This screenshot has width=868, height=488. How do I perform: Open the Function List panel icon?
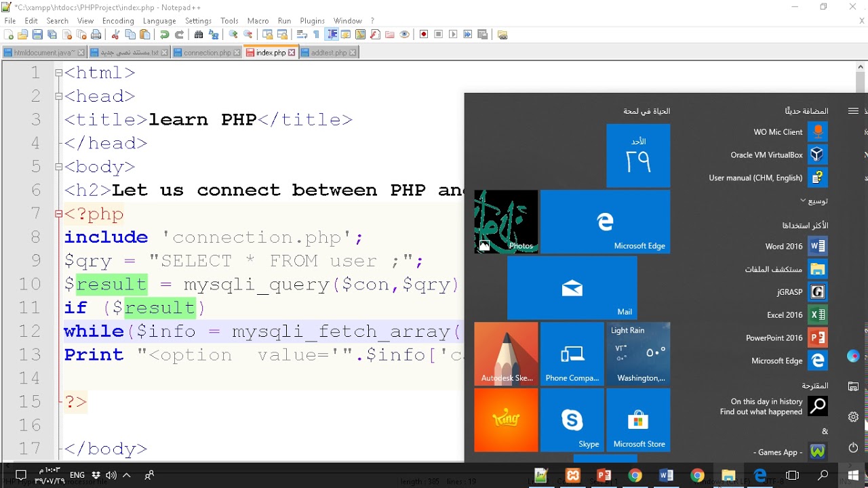[x=375, y=35]
